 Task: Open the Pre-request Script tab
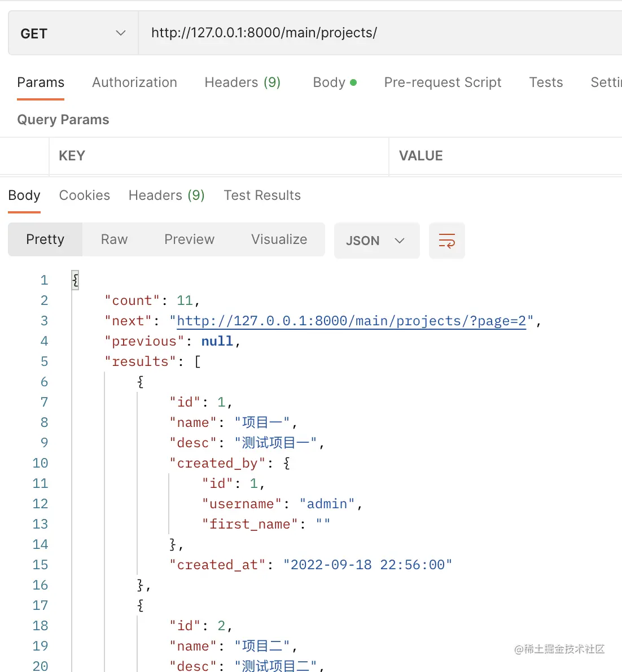(x=443, y=82)
